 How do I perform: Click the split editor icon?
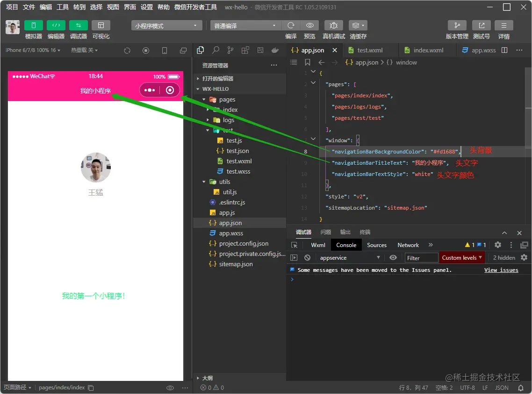click(x=504, y=50)
